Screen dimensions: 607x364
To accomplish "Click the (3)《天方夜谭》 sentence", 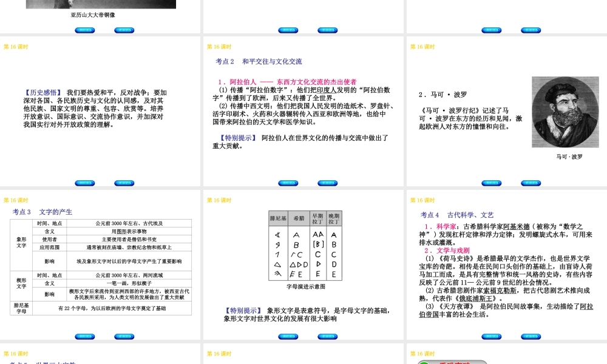I will [506, 310].
